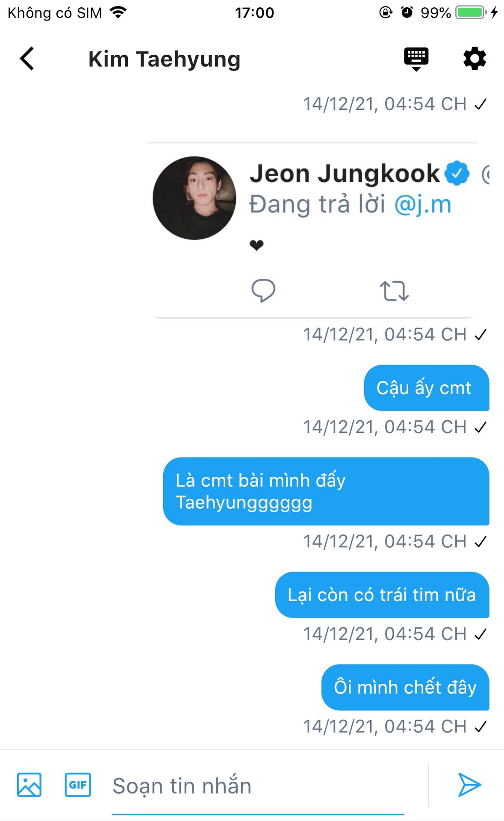The width and height of the screenshot is (504, 821).
Task: Open the @j.m mention link
Action: [x=422, y=204]
